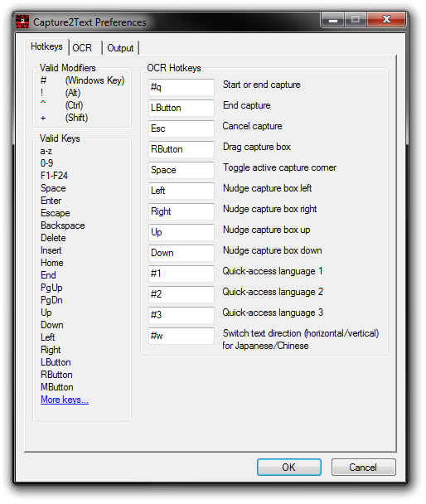This screenshot has height=504, width=426.
Task: Click the '(Windows Key)' modifier text
Action: pos(94,80)
